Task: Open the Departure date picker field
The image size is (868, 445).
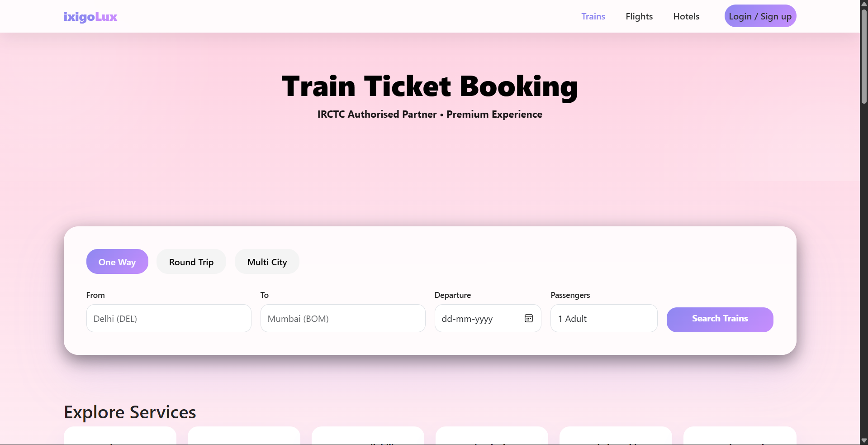Action: (x=479, y=318)
